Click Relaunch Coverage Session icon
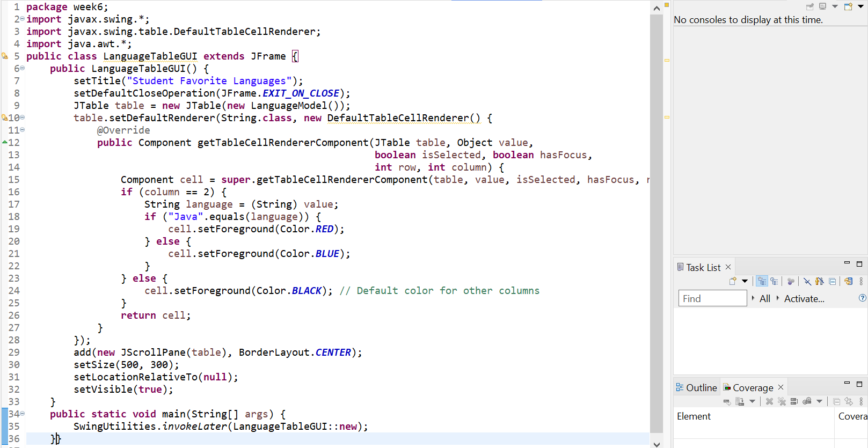This screenshot has width=868, height=448. [x=727, y=401]
